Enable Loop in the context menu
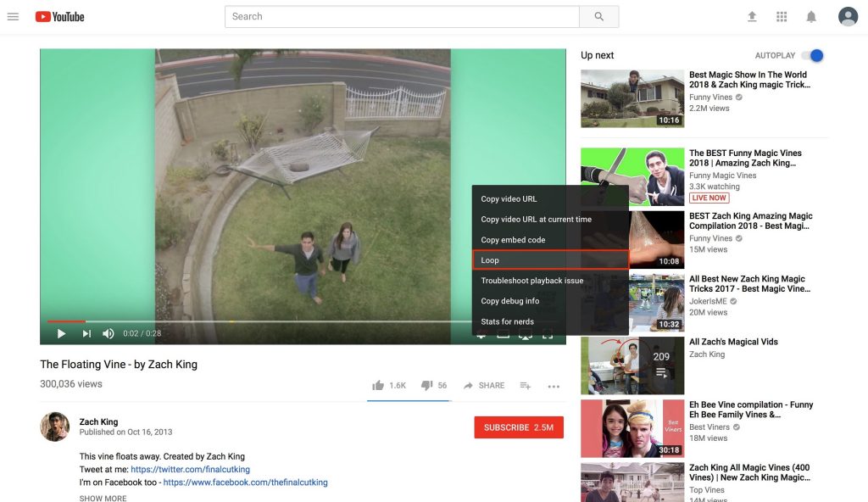This screenshot has width=868, height=502. click(550, 259)
